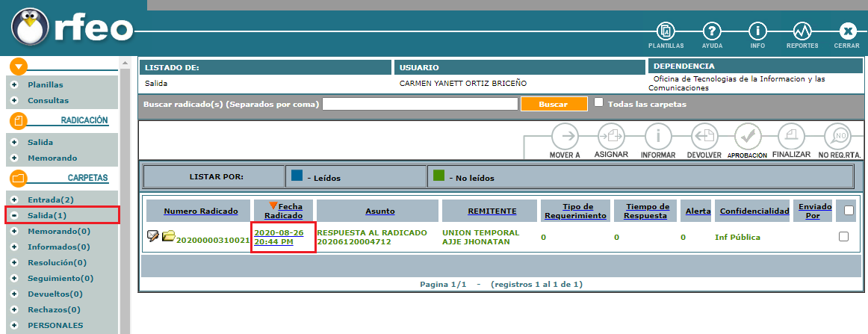Click the Aprobacion checkmark icon
The width and height of the screenshot is (868, 334).
748,135
